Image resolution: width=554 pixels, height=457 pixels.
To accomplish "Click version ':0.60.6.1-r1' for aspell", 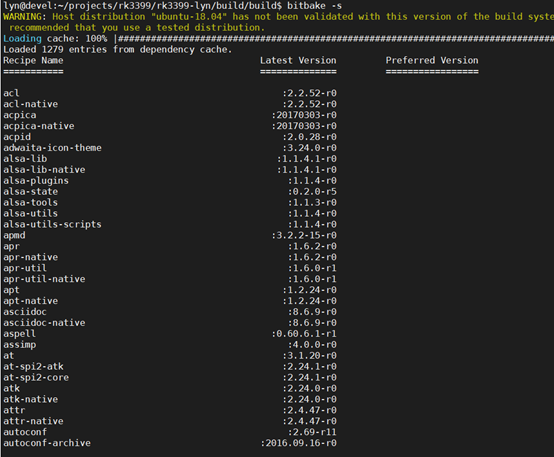I will [304, 334].
